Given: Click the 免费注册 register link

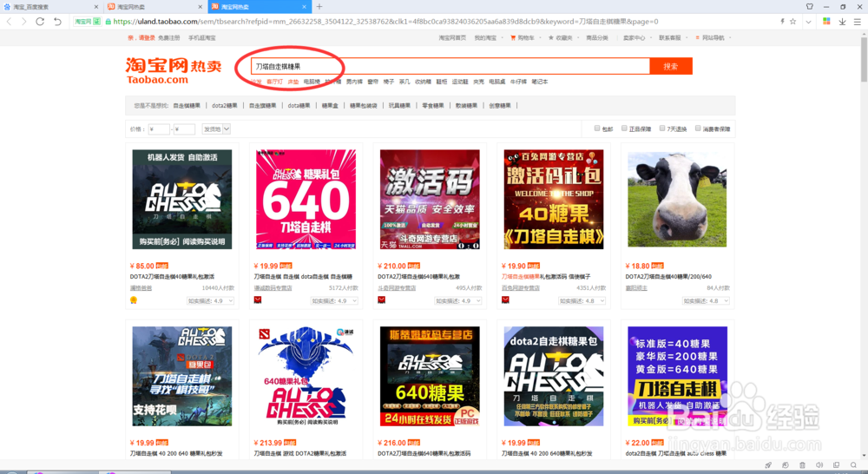Looking at the screenshot, I should (x=169, y=37).
